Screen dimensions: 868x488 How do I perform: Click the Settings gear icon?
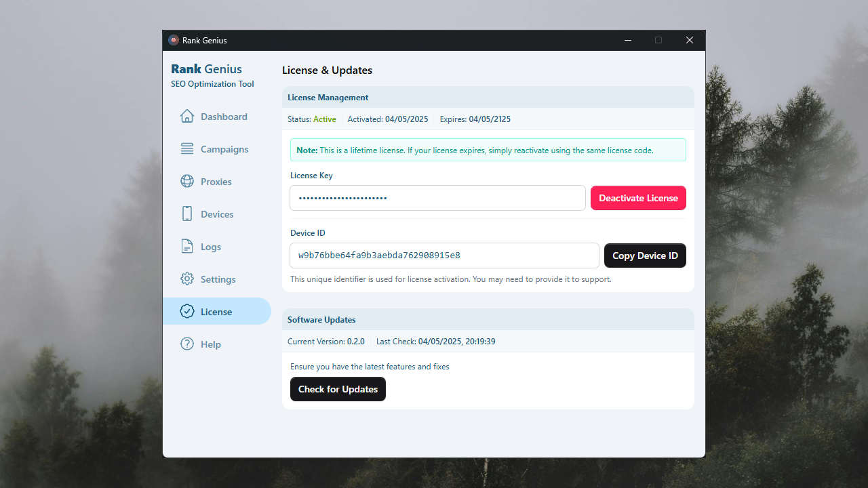pyautogui.click(x=187, y=279)
